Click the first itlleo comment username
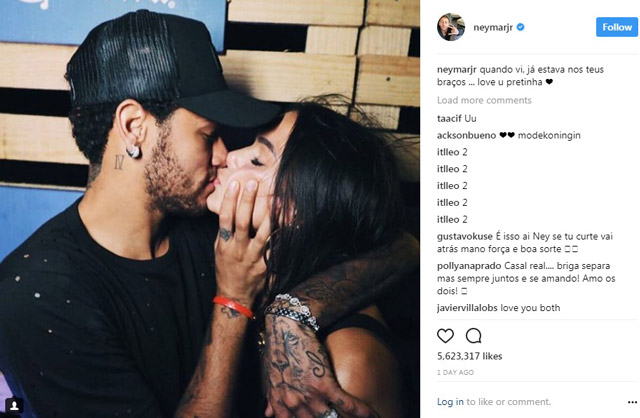The height and width of the screenshot is (418, 640). click(x=448, y=152)
